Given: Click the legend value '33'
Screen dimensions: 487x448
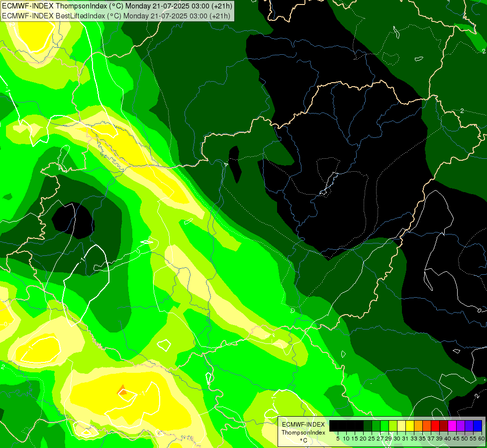Looking at the screenshot, I should (x=414, y=439).
